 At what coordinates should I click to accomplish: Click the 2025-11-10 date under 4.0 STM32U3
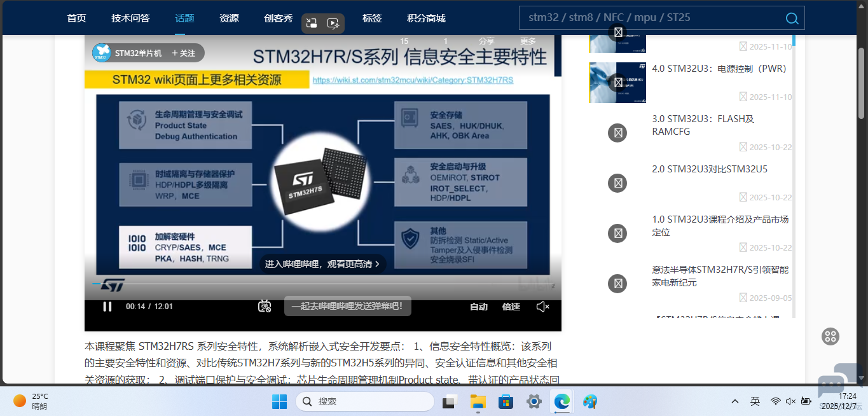click(x=770, y=97)
